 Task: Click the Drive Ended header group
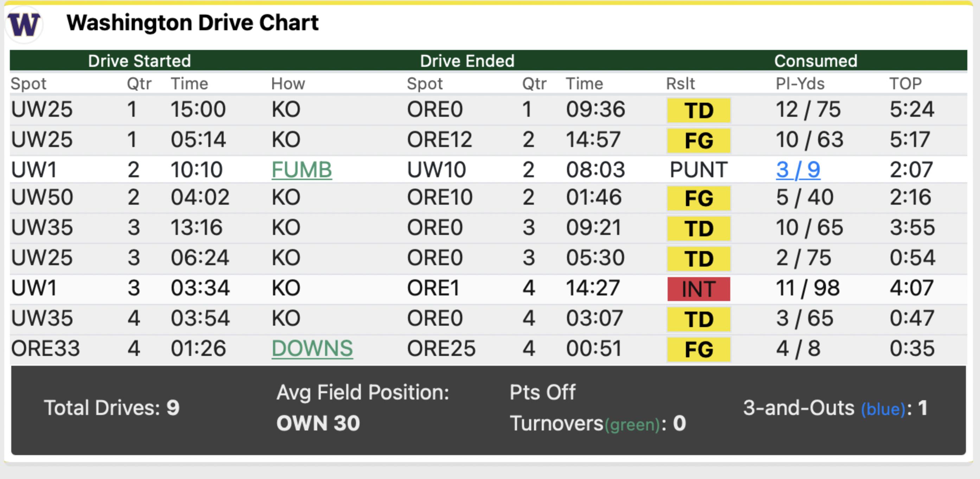(x=467, y=61)
